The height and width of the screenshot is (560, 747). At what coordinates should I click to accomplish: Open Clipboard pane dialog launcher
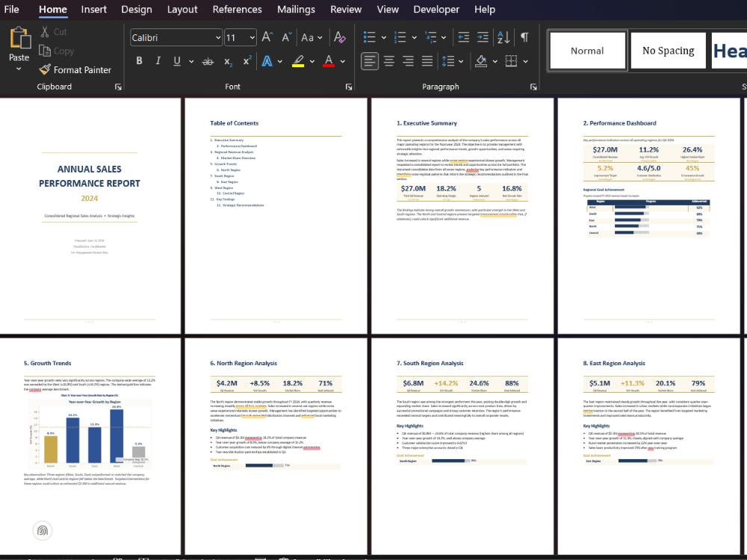(118, 87)
